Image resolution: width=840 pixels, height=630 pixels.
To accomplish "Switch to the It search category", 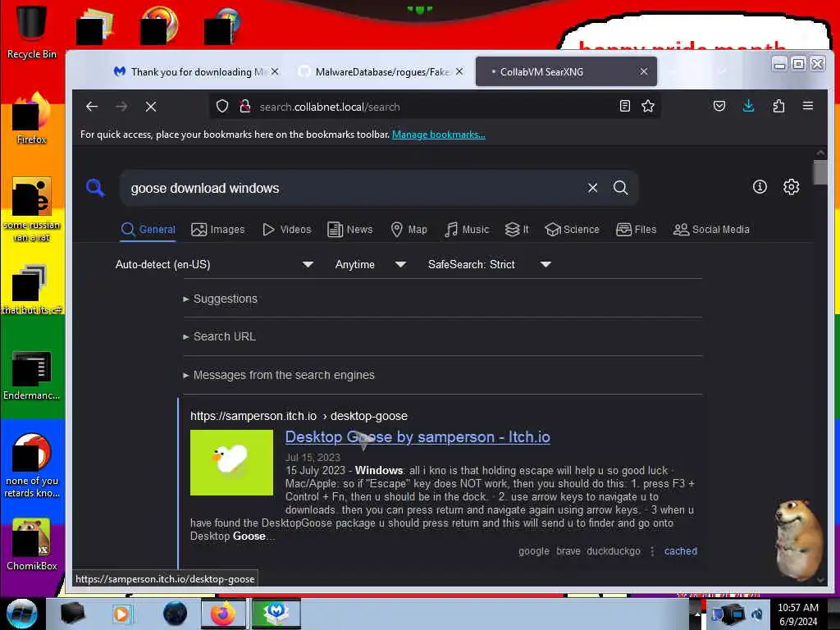I will pyautogui.click(x=517, y=230).
